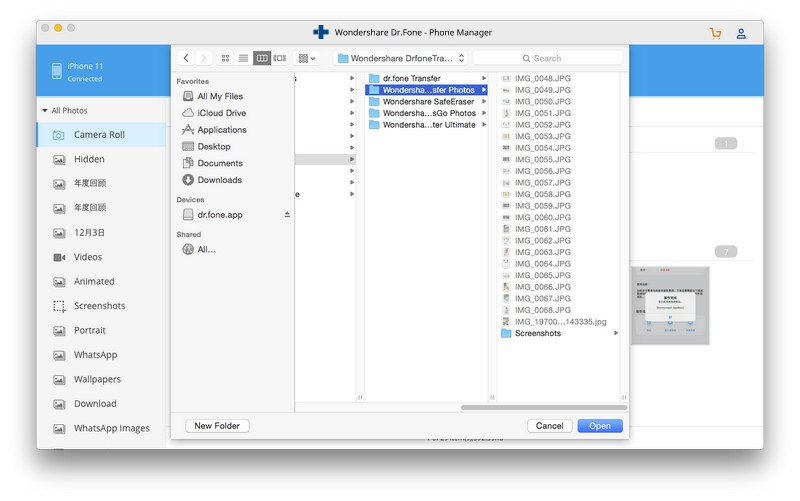
Task: Open the Wondershare DrfoneTra... path popup
Action: tap(401, 58)
